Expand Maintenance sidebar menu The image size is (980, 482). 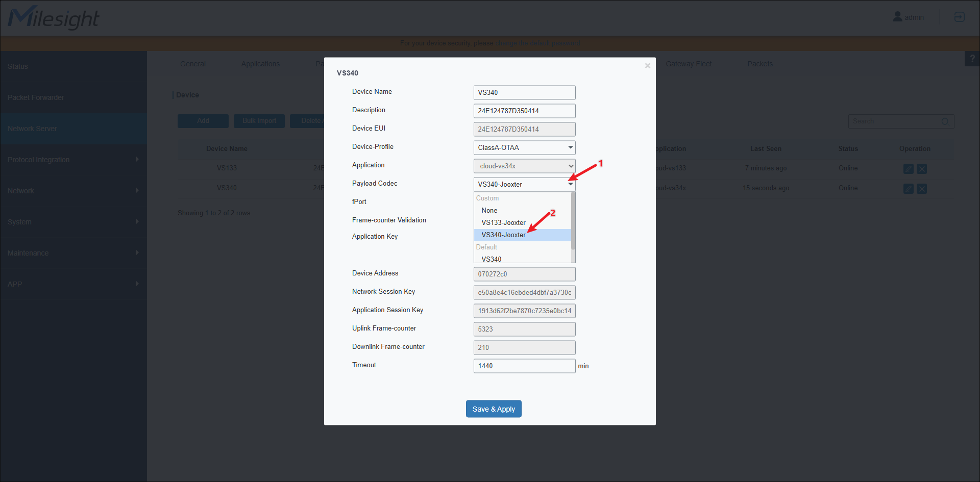click(73, 253)
